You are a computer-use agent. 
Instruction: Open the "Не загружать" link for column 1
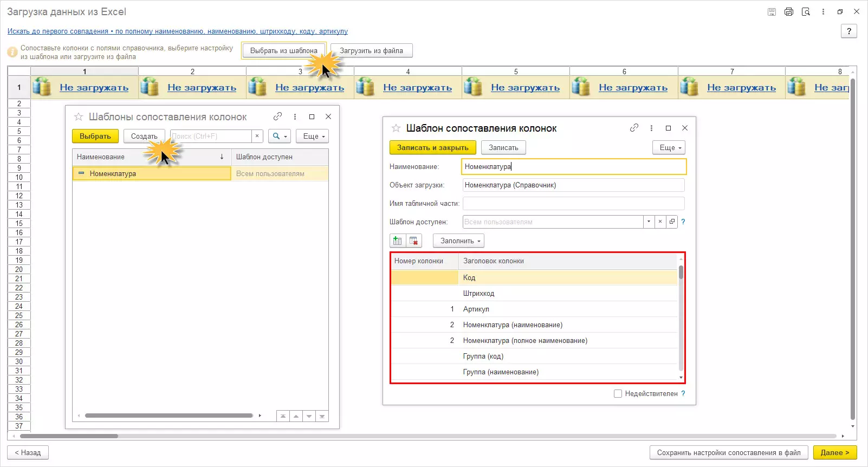point(94,88)
